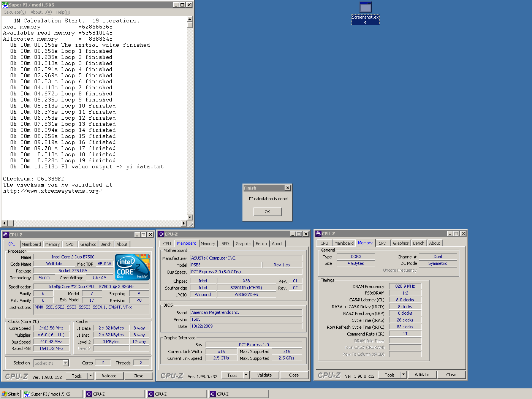Image resolution: width=532 pixels, height=399 pixels.
Task: Switch to first CPU-Z taskbar button
Action: (x=115, y=394)
